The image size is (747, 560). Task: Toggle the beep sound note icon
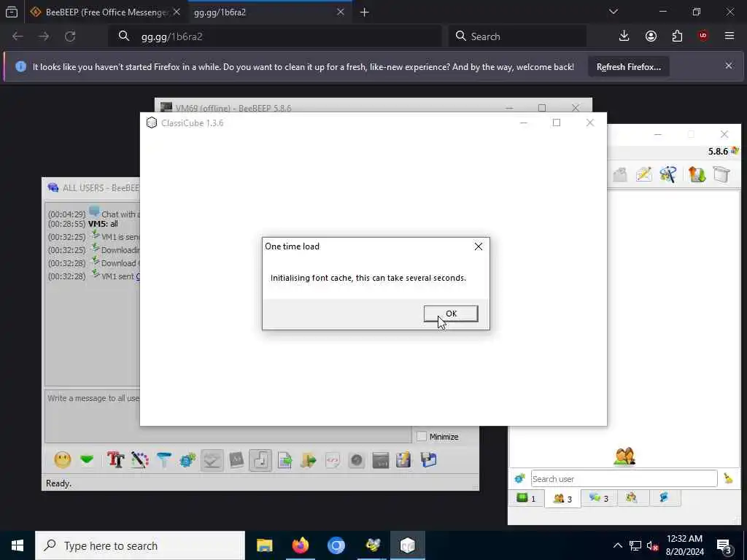tap(260, 460)
